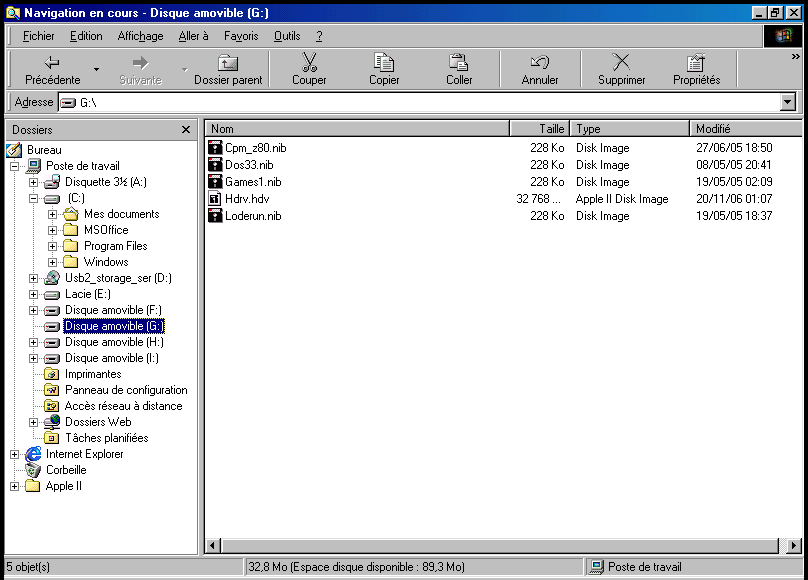This screenshot has height=580, width=808.
Task: Open the Favoris menu
Action: tap(241, 36)
